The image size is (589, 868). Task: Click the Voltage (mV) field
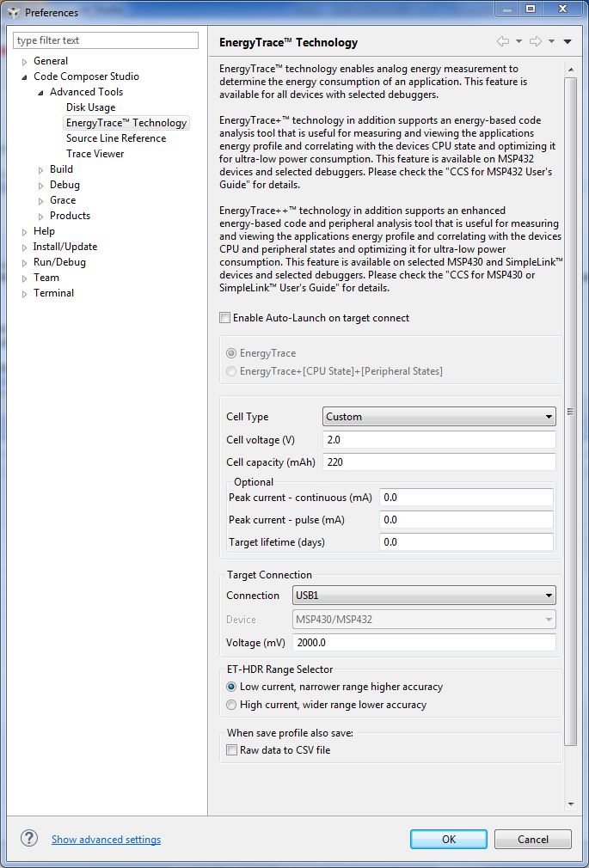click(x=424, y=643)
